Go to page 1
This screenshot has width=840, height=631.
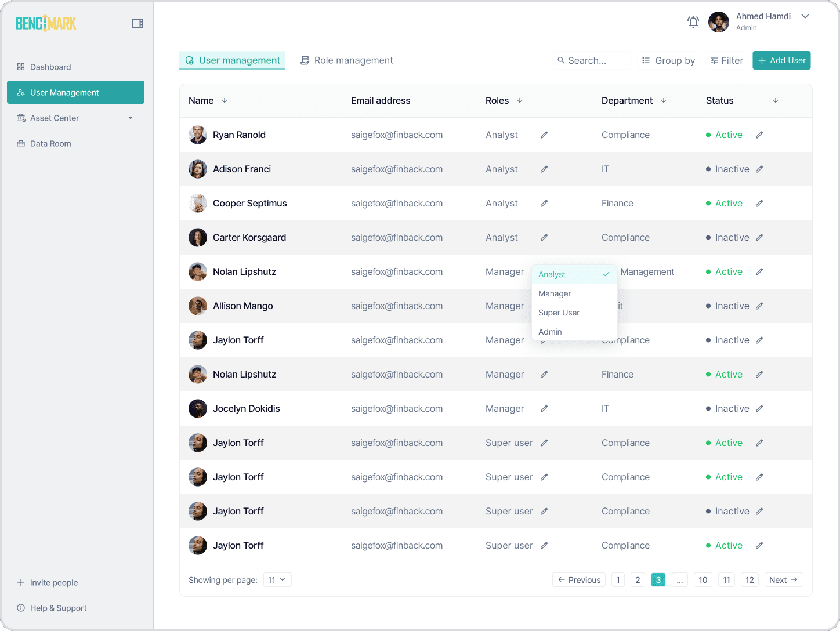click(x=618, y=580)
